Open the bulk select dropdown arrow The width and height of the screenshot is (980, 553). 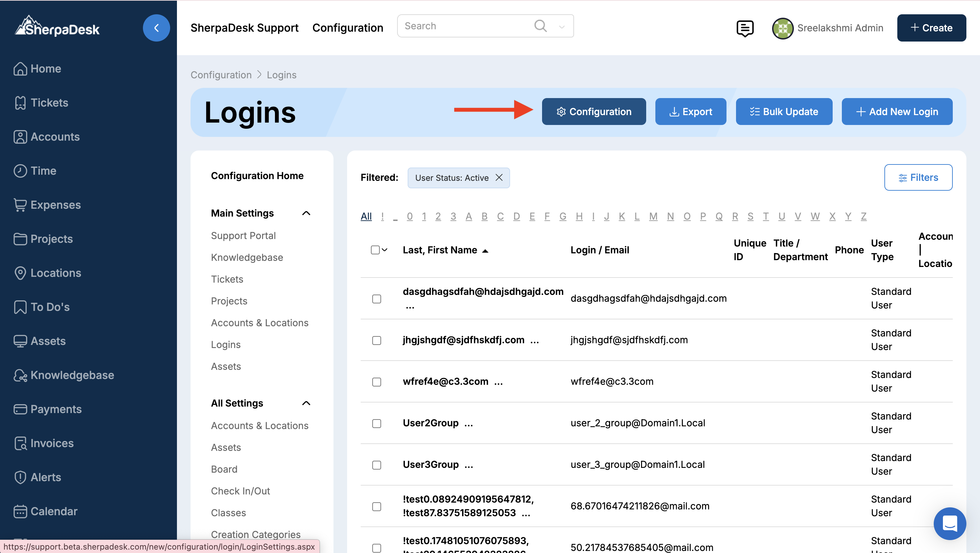[385, 250]
